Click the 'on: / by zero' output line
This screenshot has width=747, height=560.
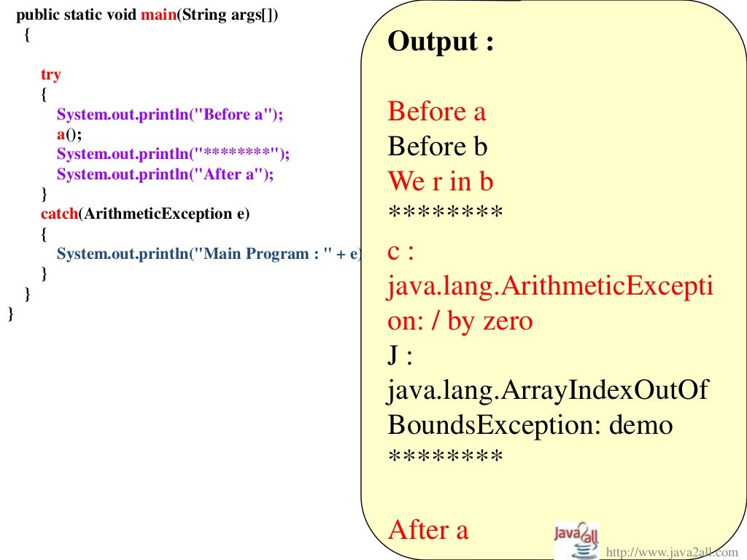click(x=460, y=321)
